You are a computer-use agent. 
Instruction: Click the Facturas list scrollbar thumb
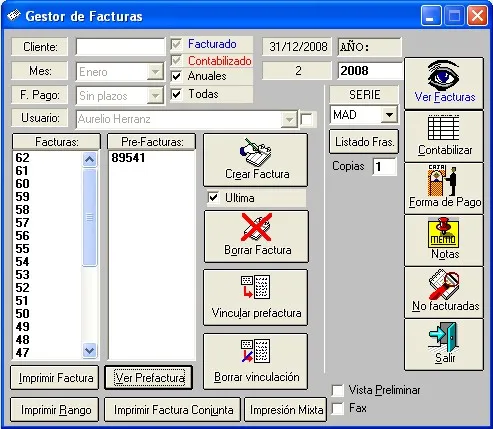89,217
